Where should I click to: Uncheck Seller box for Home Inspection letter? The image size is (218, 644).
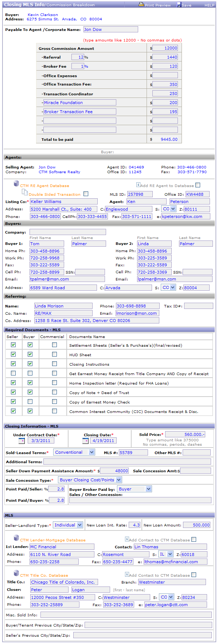click(13, 382)
